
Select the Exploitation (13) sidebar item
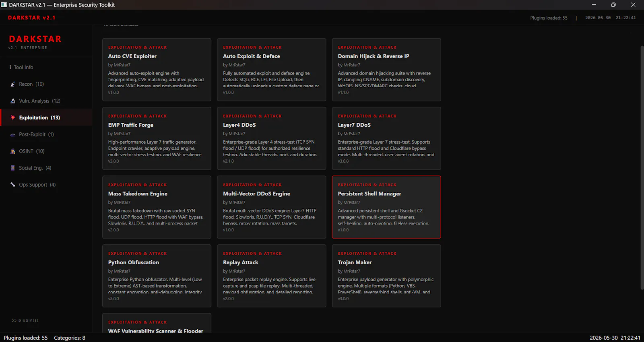[46, 117]
